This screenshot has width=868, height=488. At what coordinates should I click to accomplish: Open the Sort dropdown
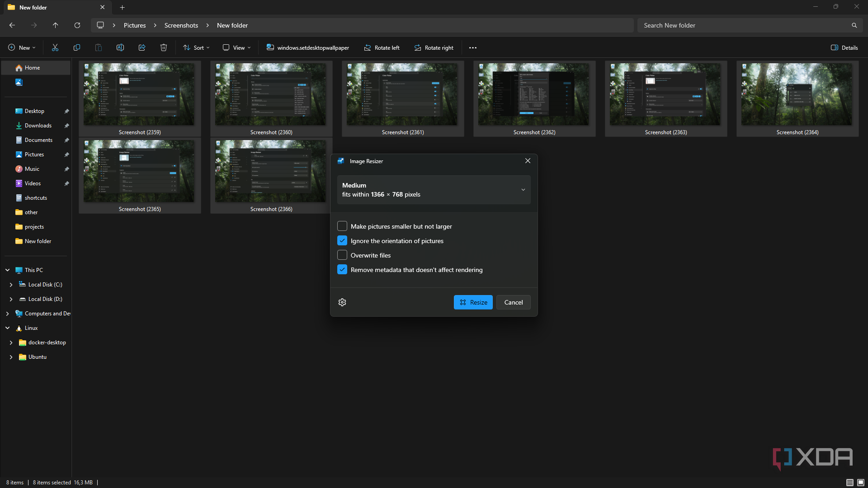click(x=196, y=47)
